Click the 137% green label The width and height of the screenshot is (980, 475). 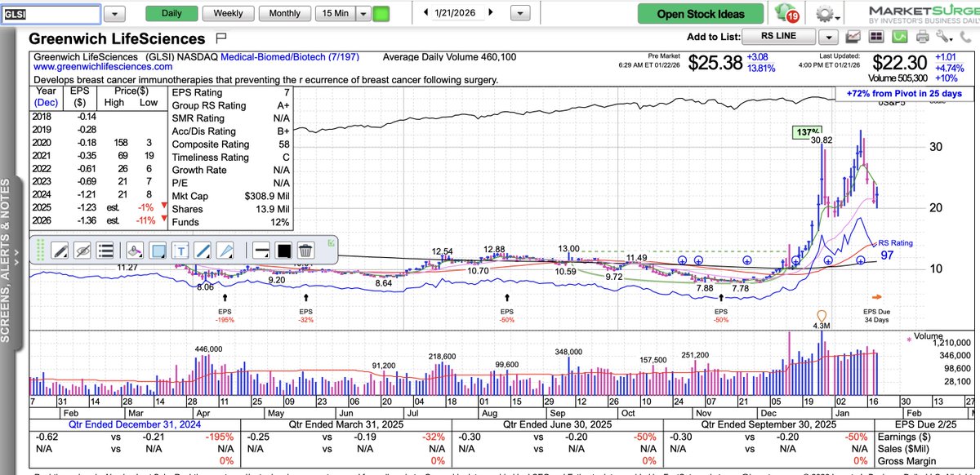pyautogui.click(x=807, y=131)
